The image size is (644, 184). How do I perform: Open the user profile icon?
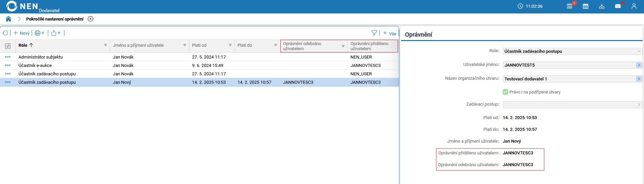634,6
